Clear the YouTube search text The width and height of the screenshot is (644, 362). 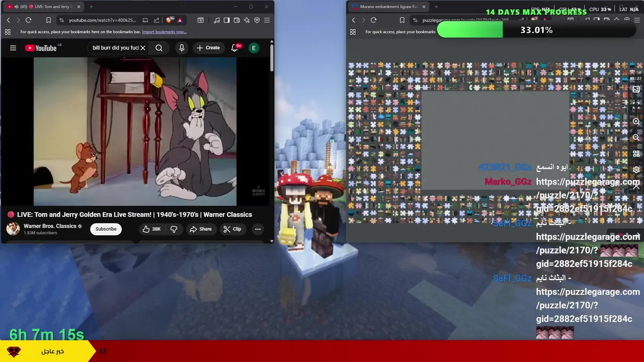point(143,48)
